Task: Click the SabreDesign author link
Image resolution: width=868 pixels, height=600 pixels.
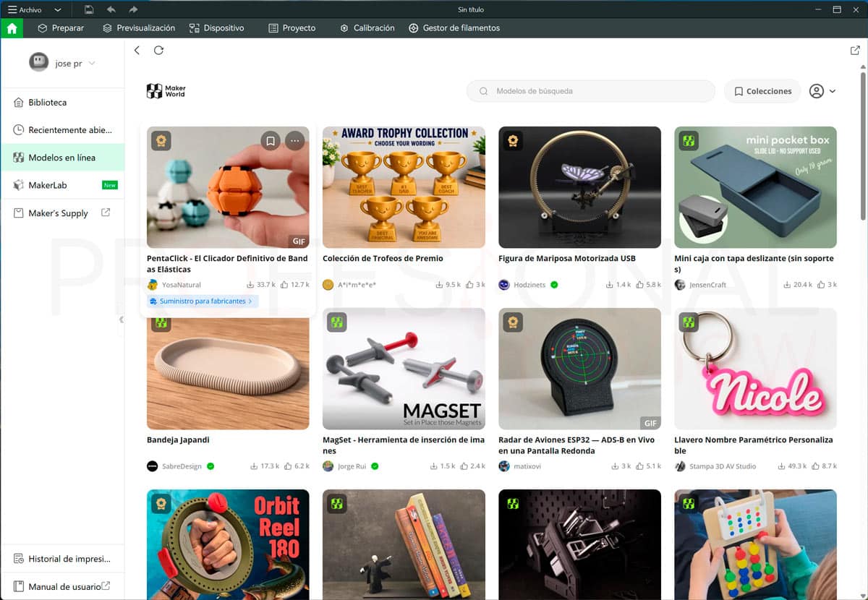Action: coord(182,466)
